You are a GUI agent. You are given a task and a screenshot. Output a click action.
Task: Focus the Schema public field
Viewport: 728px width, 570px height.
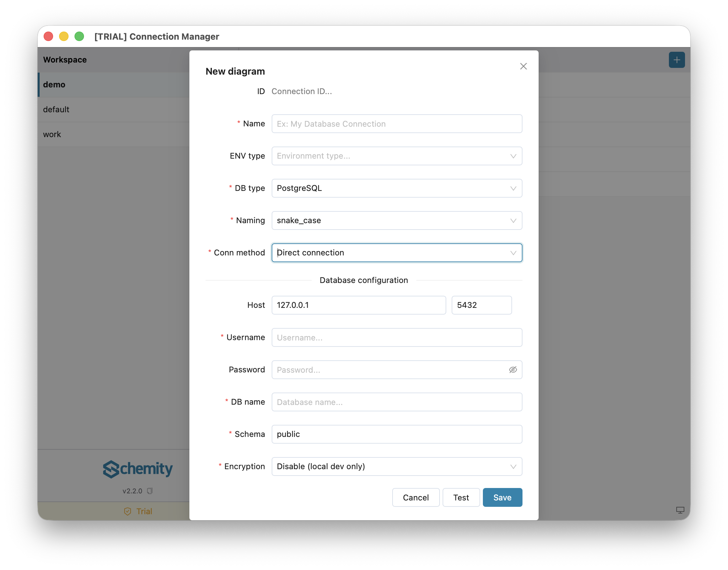(397, 434)
